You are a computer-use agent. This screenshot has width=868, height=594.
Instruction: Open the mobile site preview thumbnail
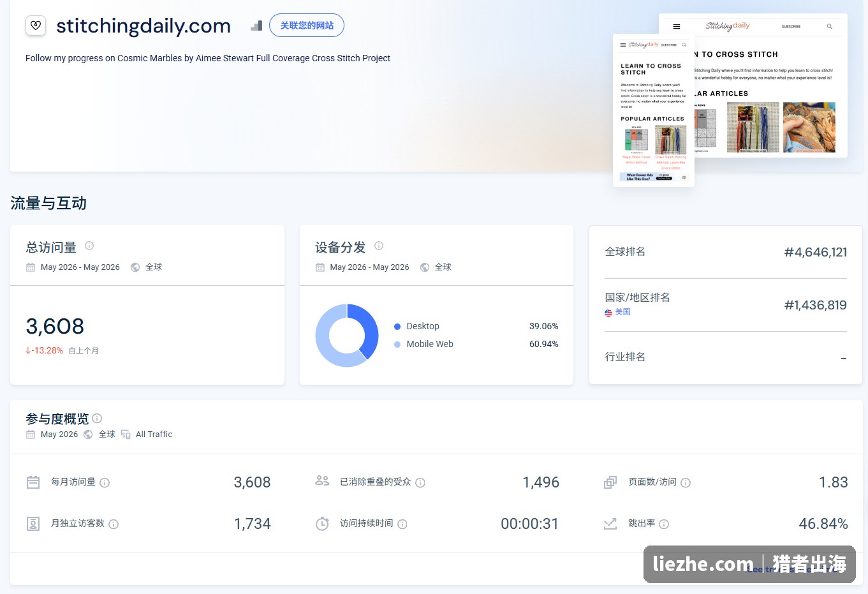[653, 110]
